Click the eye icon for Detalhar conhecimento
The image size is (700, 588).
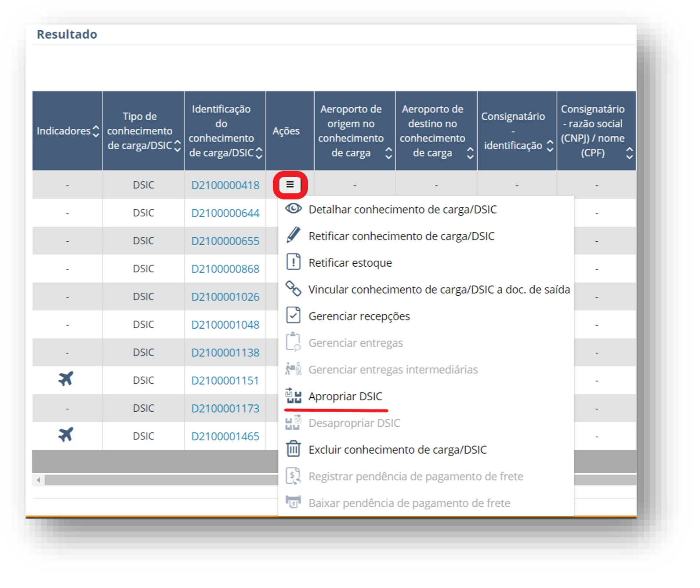(x=294, y=209)
